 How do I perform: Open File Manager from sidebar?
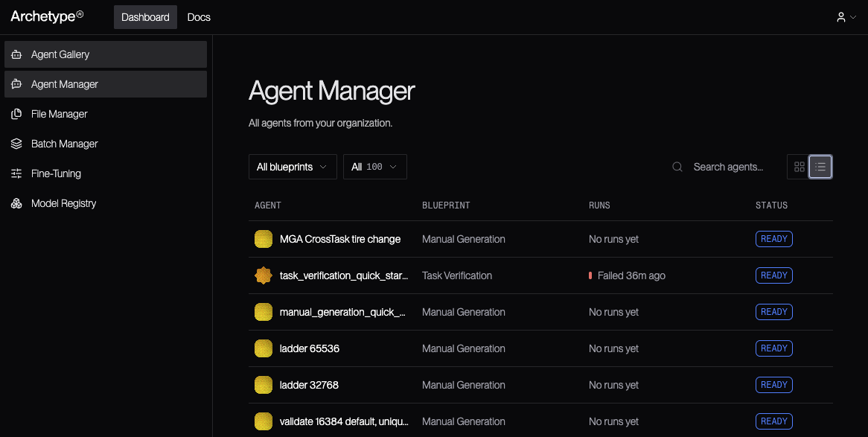point(106,114)
